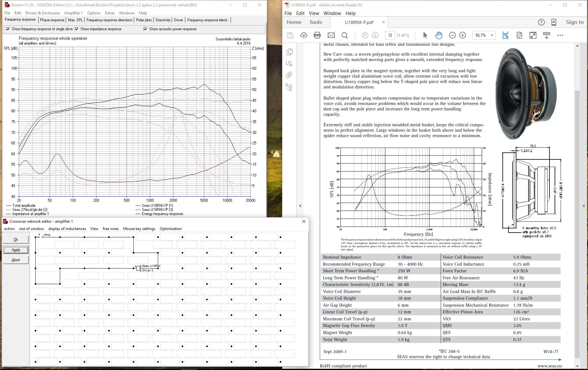Open the Acrobat View menu

tap(314, 13)
